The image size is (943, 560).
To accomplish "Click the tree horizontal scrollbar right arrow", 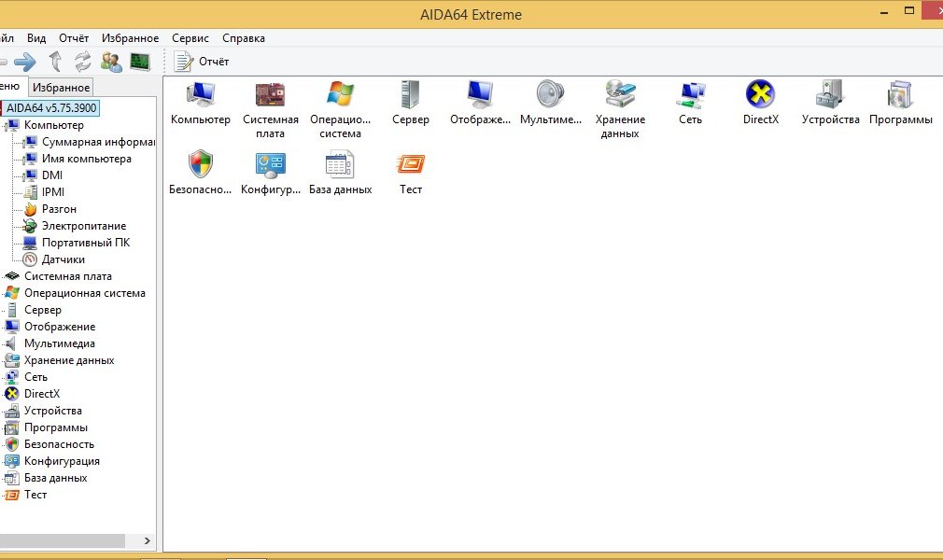I will (148, 540).
